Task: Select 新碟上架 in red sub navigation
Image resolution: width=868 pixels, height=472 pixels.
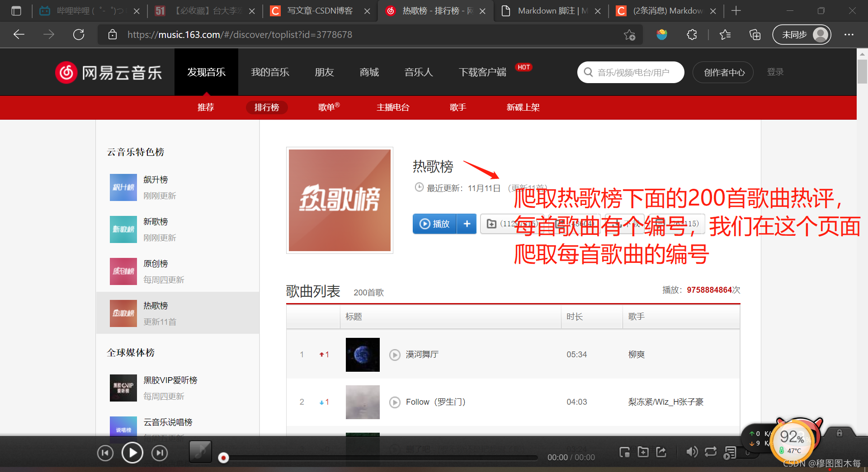Action: point(523,107)
